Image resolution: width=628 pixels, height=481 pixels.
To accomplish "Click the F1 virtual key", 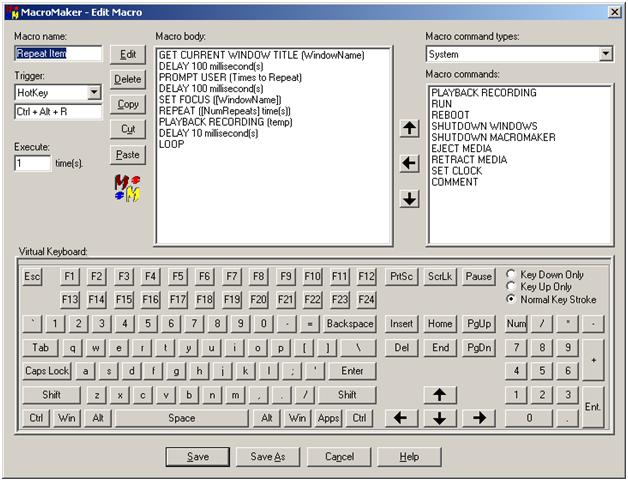I will point(70,277).
